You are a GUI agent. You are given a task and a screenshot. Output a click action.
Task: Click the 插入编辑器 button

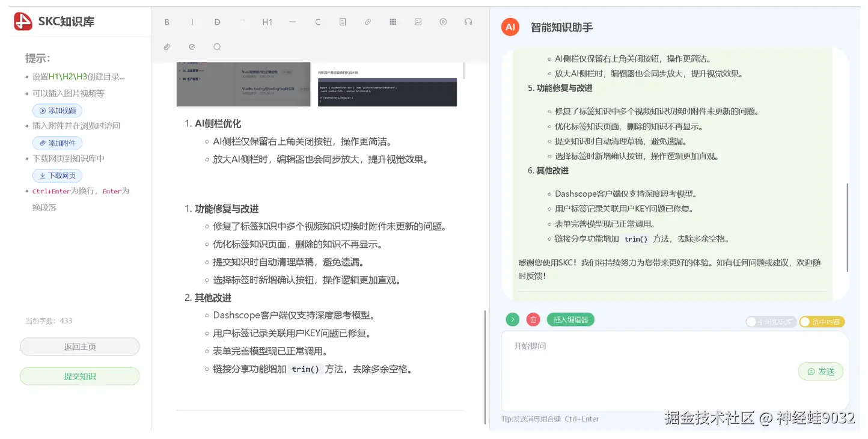(x=570, y=319)
